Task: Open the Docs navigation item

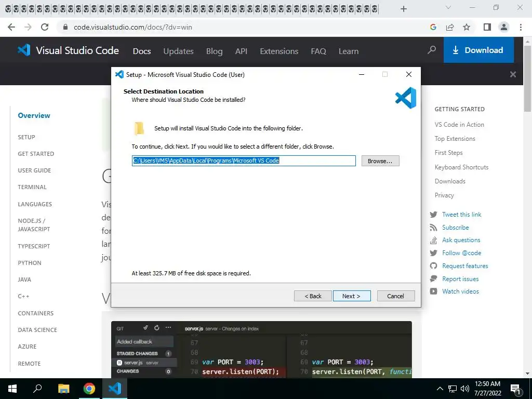Action: point(142,51)
